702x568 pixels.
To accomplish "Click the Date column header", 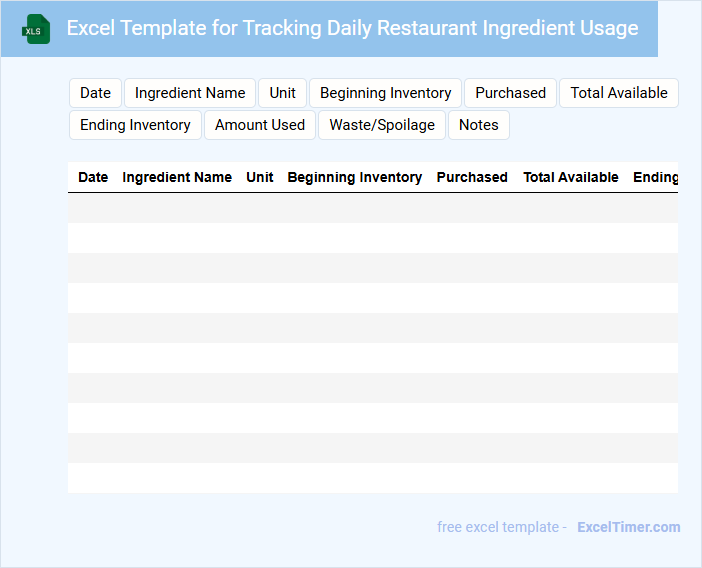I will click(x=93, y=177).
